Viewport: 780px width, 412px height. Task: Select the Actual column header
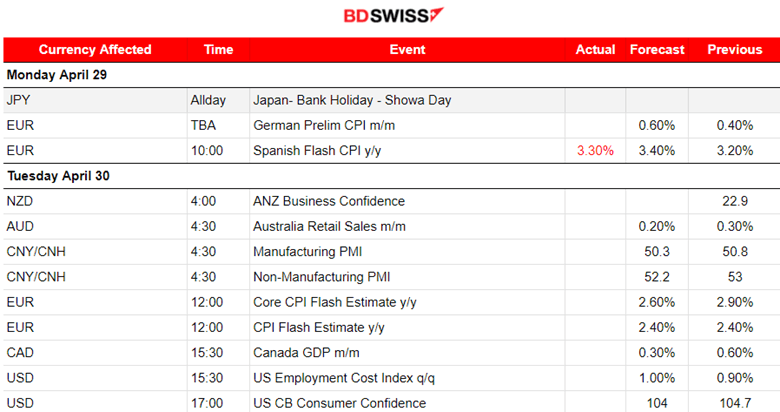click(x=596, y=49)
